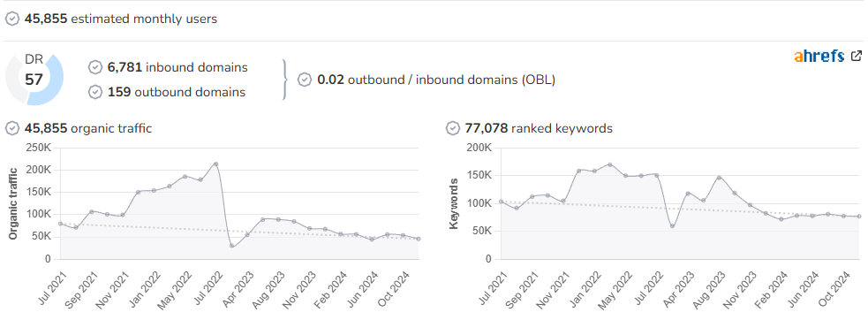Click the organic traffic lowest point after Jul 2022
The width and height of the screenshot is (868, 320).
click(x=231, y=246)
